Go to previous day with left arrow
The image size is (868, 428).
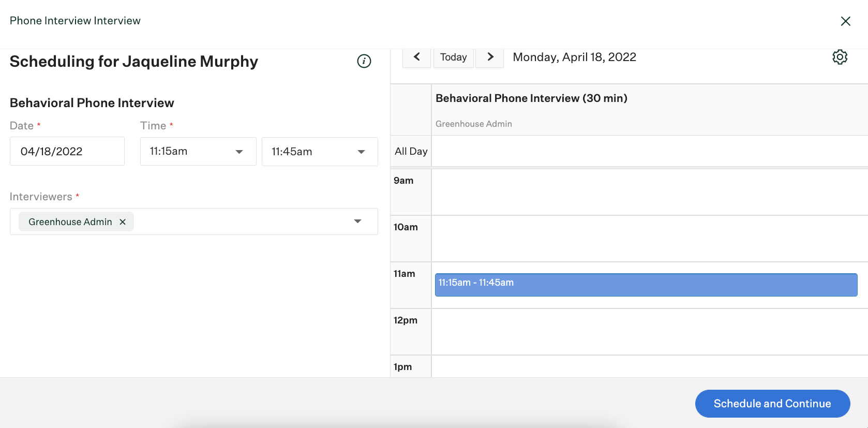[416, 57]
